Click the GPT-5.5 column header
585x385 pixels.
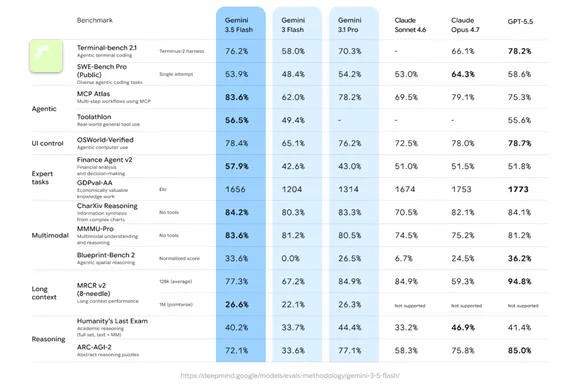pos(520,22)
